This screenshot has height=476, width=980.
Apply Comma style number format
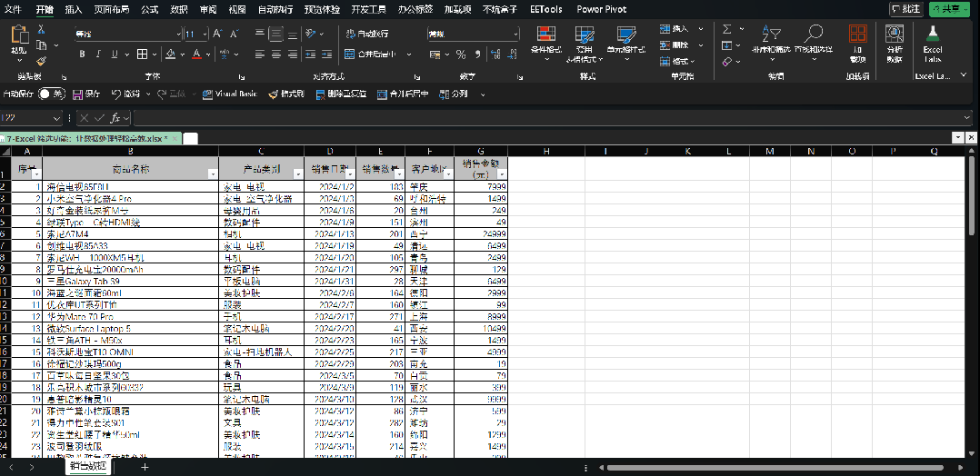tap(477, 55)
